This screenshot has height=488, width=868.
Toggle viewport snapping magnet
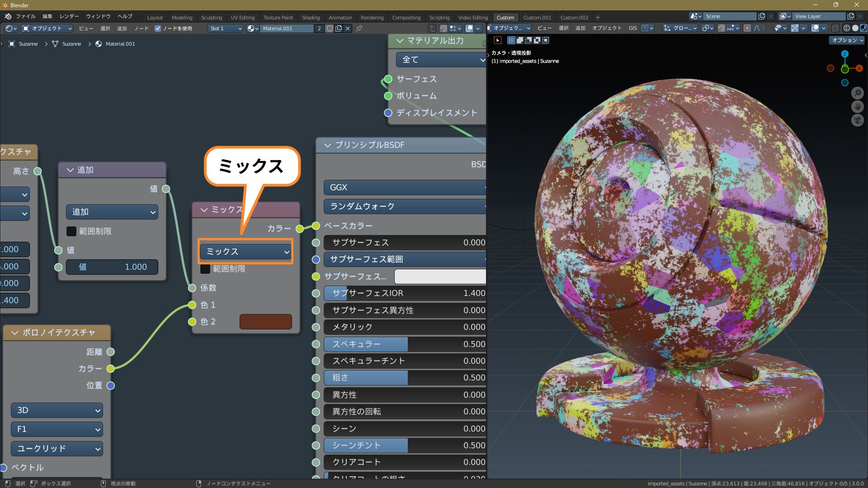pos(722,28)
